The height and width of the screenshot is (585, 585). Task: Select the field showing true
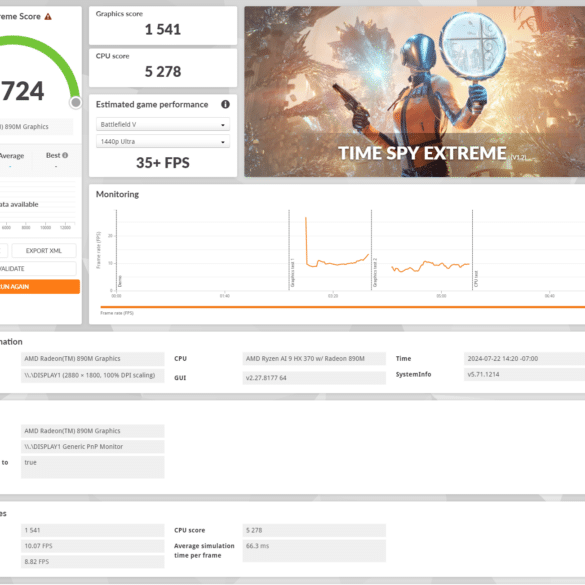(x=93, y=467)
